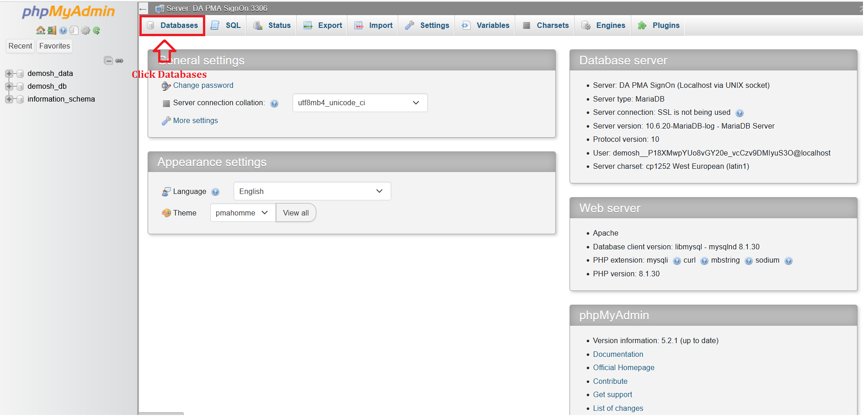
Task: Open the Language dropdown showing English
Action: [x=312, y=191]
